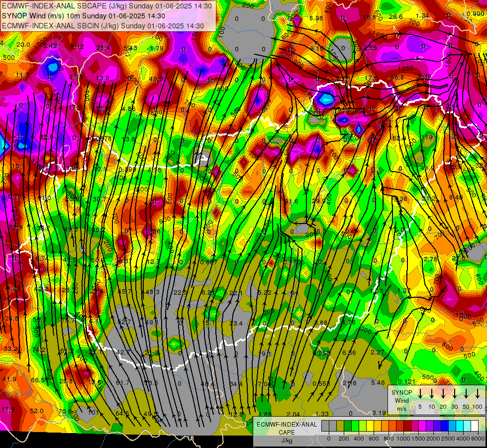Viewport: 487px width, 448px height.
Task: Click the 46.8 value at upper right
Action: (397, 78)
